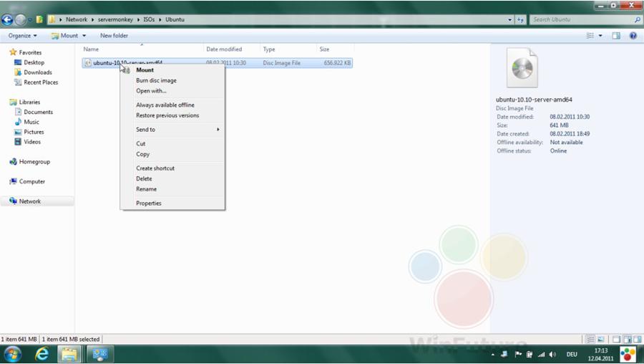Click Ubuntu in the address breadcrumb

pos(175,19)
